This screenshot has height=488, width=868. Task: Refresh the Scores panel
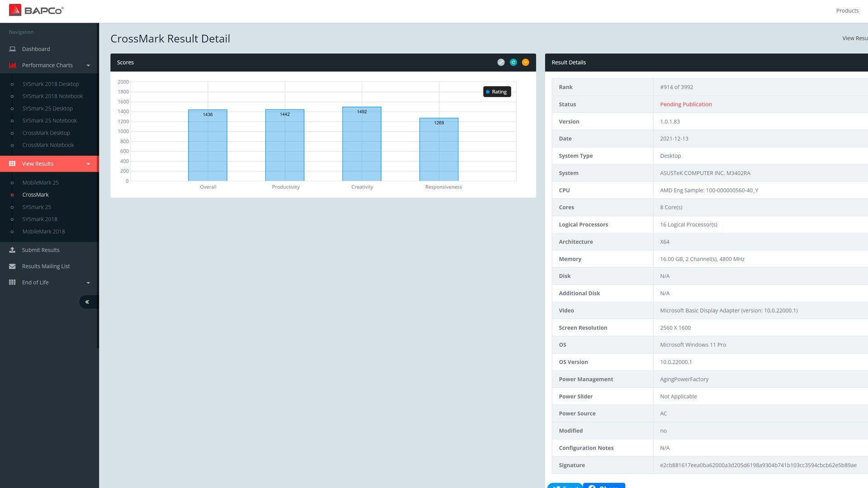513,62
